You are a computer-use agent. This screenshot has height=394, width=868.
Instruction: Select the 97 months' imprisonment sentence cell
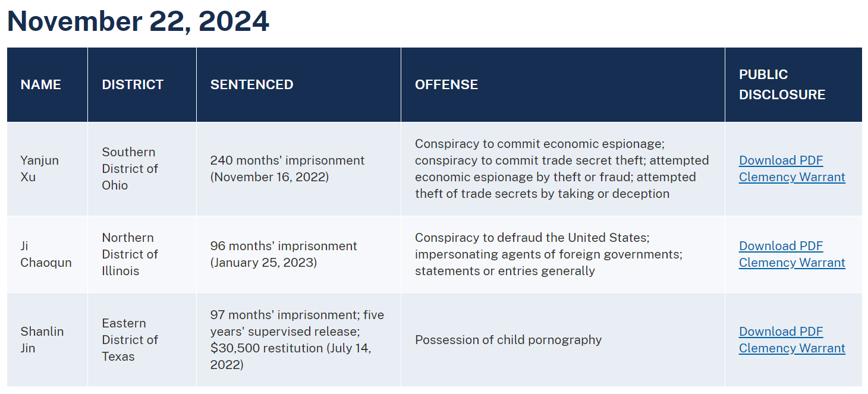[297, 340]
